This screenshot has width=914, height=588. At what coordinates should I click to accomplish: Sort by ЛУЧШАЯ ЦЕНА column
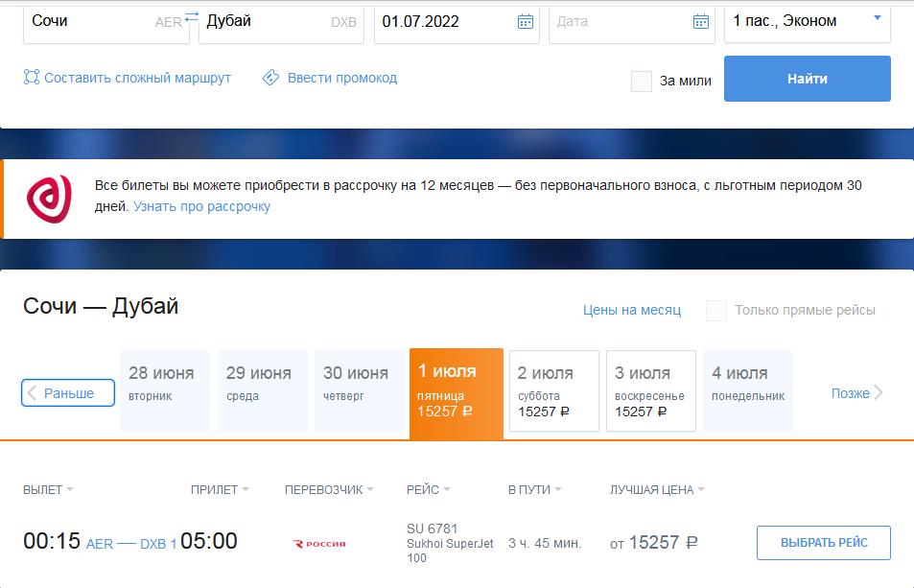656,489
